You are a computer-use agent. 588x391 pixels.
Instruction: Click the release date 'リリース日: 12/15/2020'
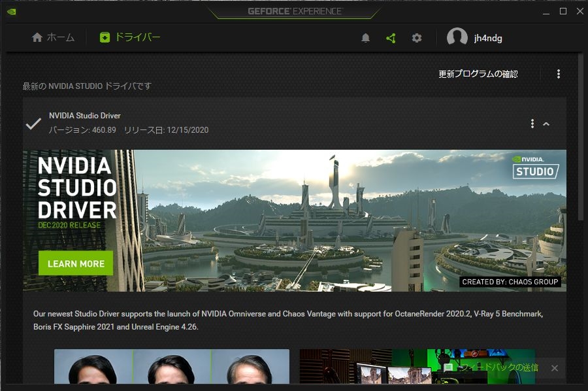click(x=166, y=130)
